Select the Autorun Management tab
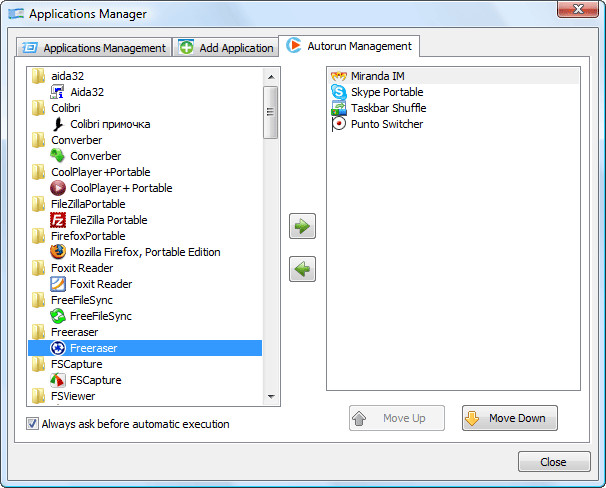 pyautogui.click(x=349, y=46)
